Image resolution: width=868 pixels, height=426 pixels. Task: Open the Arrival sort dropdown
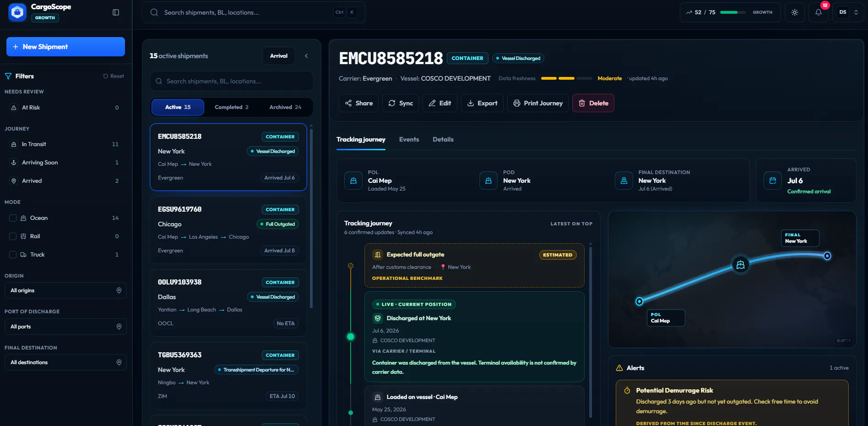279,56
